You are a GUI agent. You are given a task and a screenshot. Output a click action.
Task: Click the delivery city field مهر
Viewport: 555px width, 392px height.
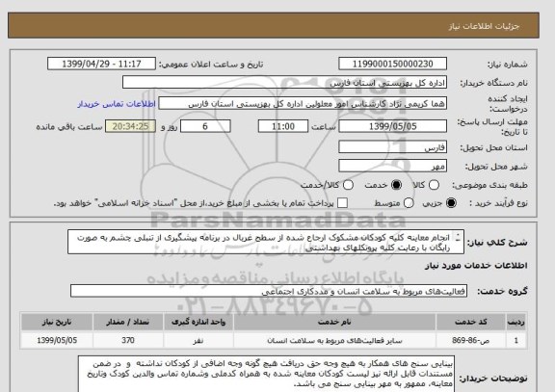(x=392, y=166)
